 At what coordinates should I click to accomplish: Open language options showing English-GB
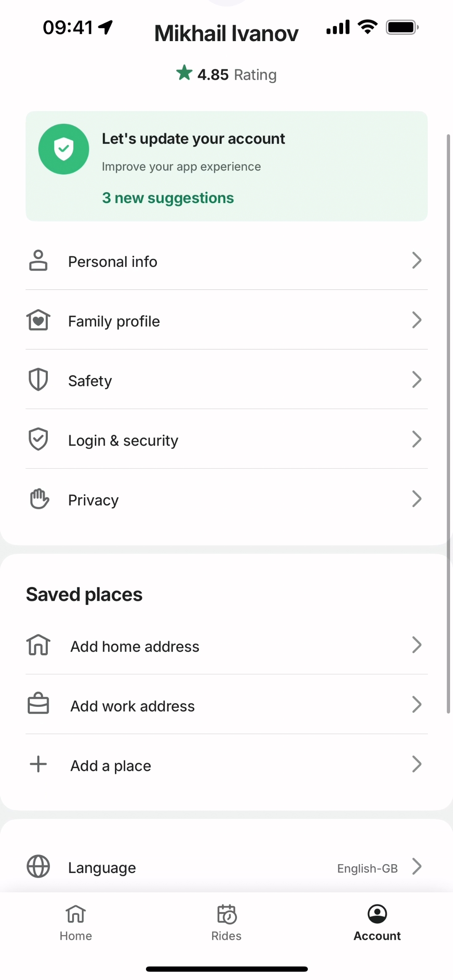pyautogui.click(x=367, y=868)
